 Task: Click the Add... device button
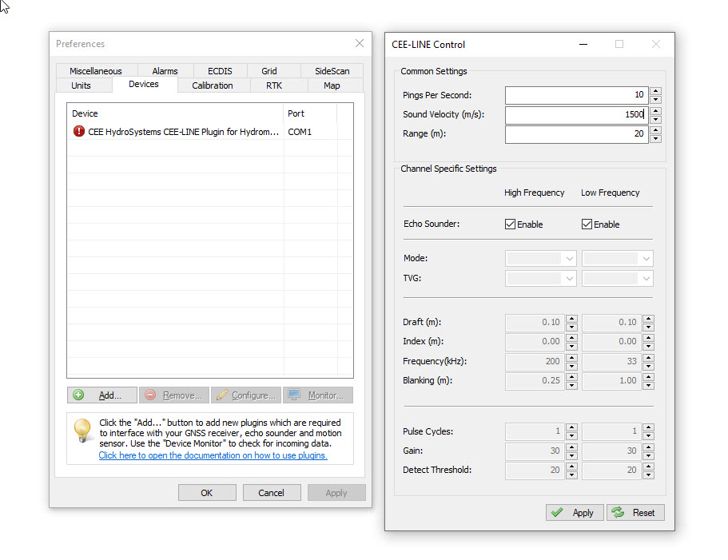(x=102, y=395)
